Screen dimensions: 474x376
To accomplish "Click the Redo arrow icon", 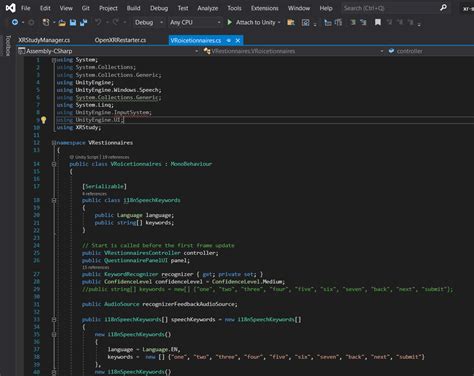I will tap(116, 22).
